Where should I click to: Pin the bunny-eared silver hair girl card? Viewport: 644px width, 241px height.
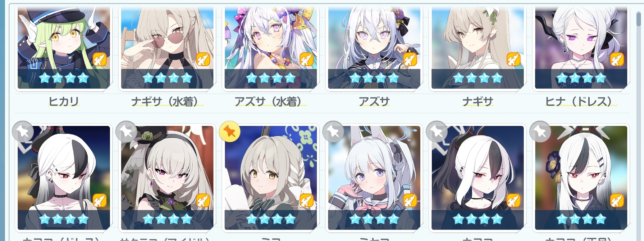(x=333, y=132)
